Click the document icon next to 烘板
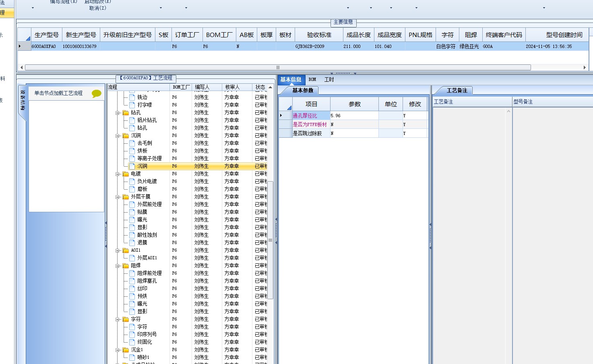Screen dimensions: 593x364 [x=132, y=151]
